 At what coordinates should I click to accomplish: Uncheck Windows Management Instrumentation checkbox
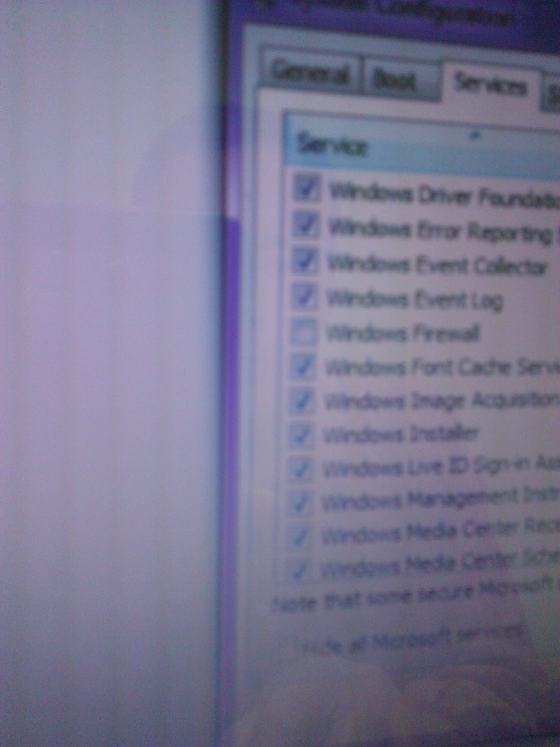[299, 503]
